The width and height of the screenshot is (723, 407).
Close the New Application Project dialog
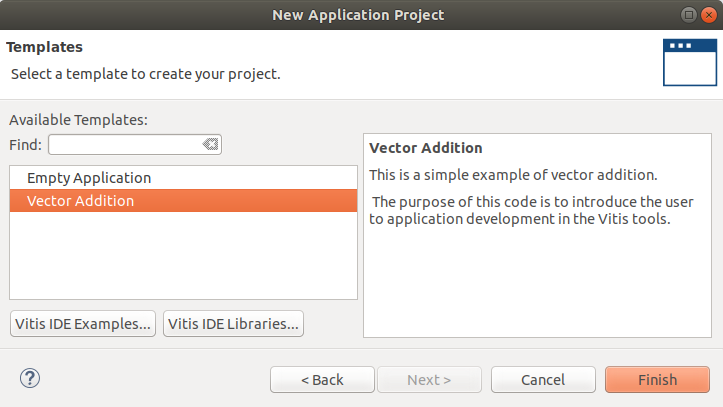coord(709,15)
